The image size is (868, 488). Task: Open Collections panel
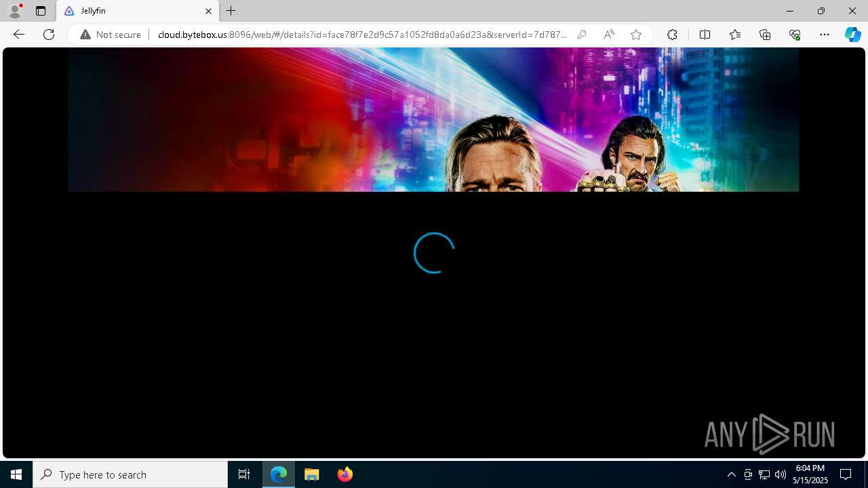765,35
